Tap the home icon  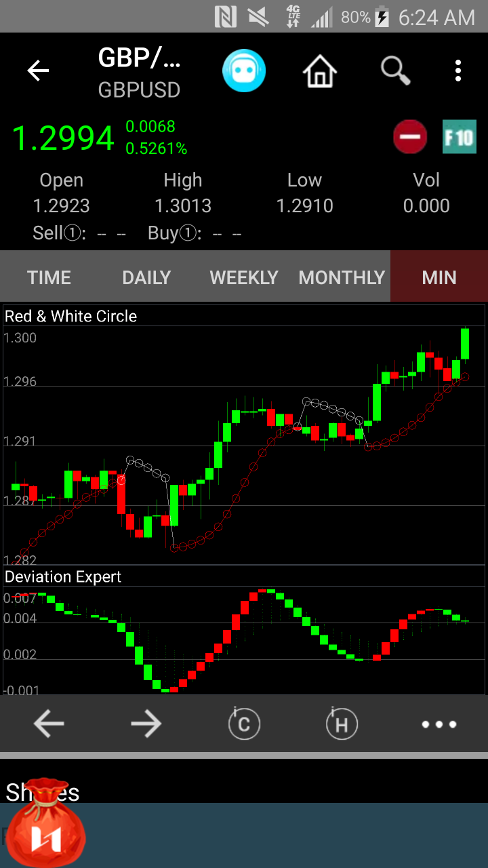point(320,71)
